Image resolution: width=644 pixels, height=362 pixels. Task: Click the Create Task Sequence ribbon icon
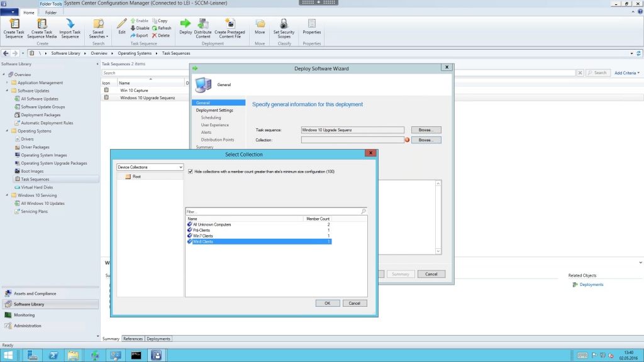coord(14,24)
